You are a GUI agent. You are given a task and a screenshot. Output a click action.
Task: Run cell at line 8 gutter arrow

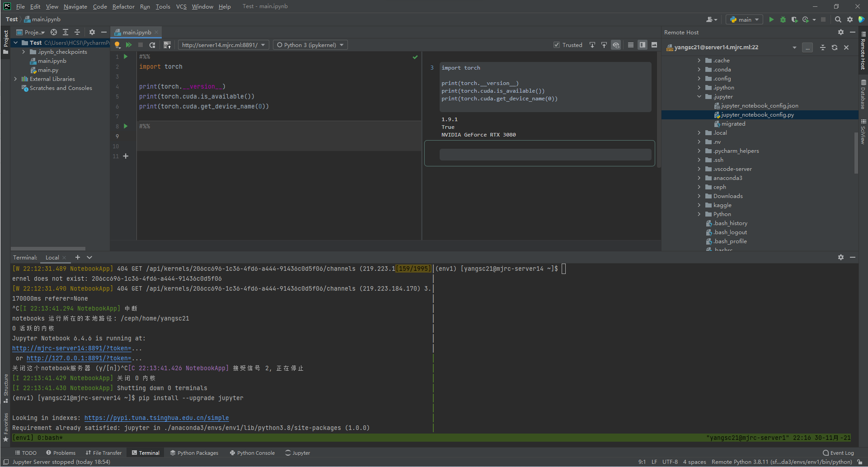(x=126, y=126)
